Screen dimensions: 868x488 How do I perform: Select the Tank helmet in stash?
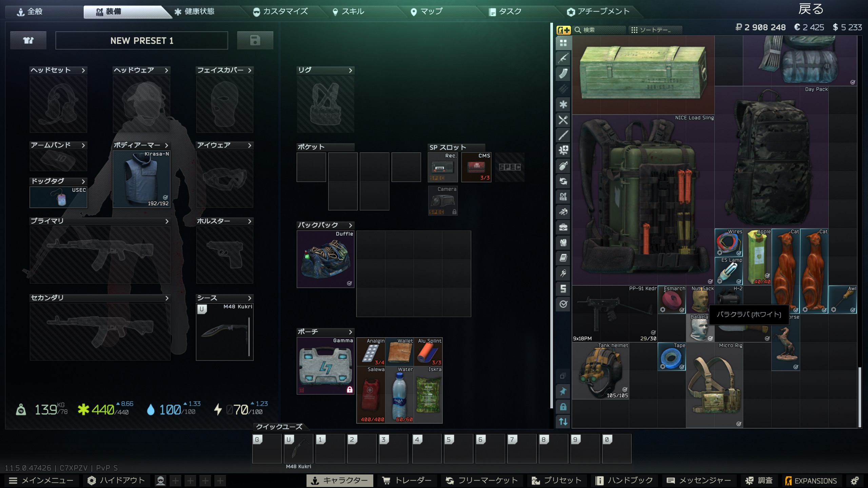[600, 371]
